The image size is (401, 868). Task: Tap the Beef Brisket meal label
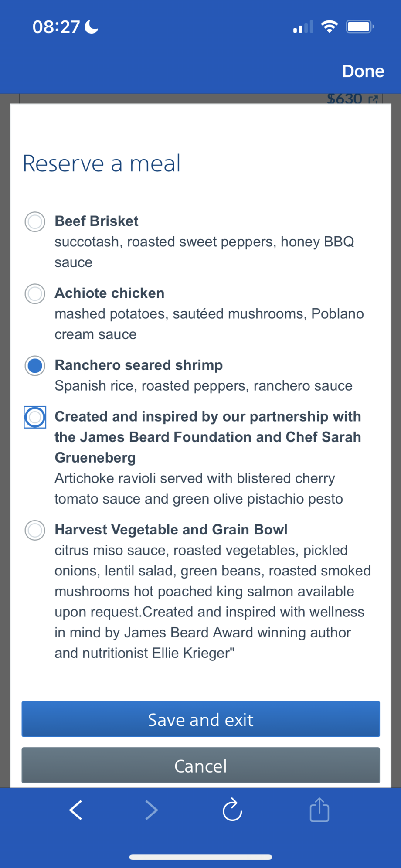pyautogui.click(x=96, y=221)
